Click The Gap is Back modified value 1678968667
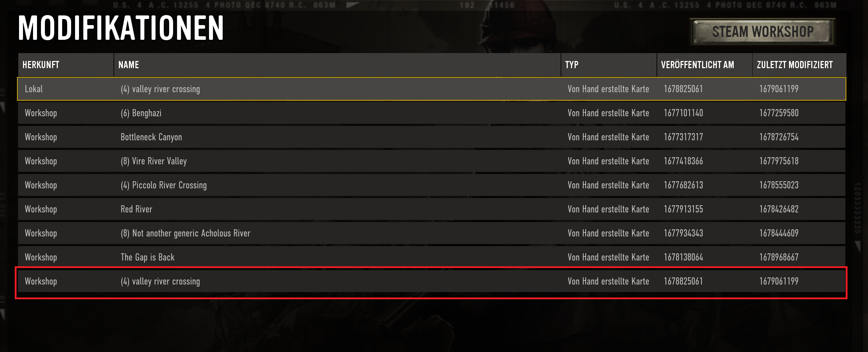The height and width of the screenshot is (352, 868). coord(779,257)
